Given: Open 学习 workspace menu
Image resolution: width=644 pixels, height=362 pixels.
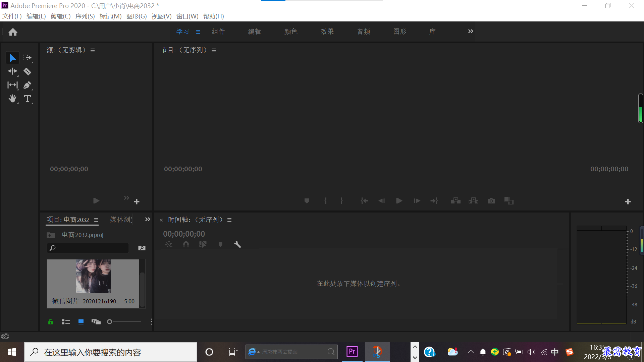Looking at the screenshot, I should [198, 32].
